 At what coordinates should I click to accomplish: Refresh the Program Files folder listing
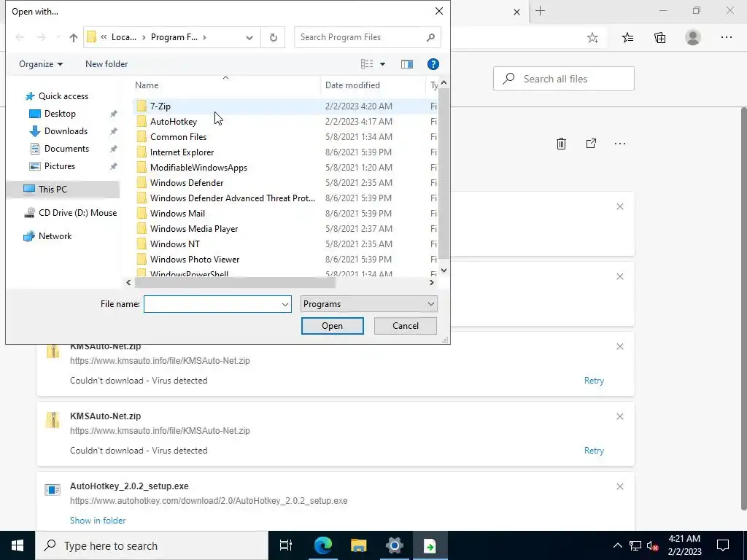(x=273, y=37)
